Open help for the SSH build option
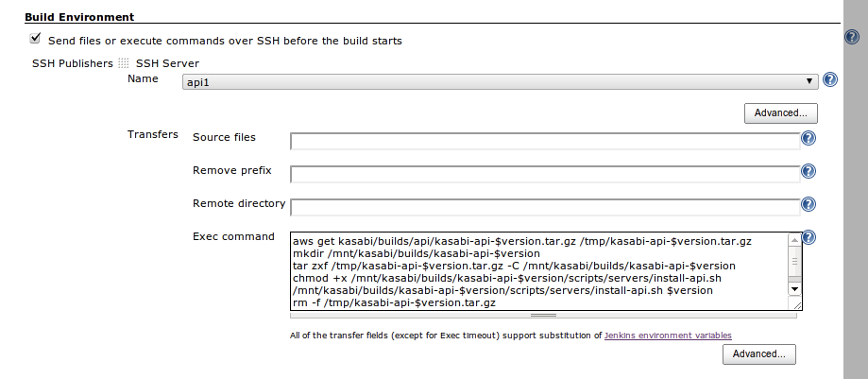The image size is (868, 379). pos(852,37)
